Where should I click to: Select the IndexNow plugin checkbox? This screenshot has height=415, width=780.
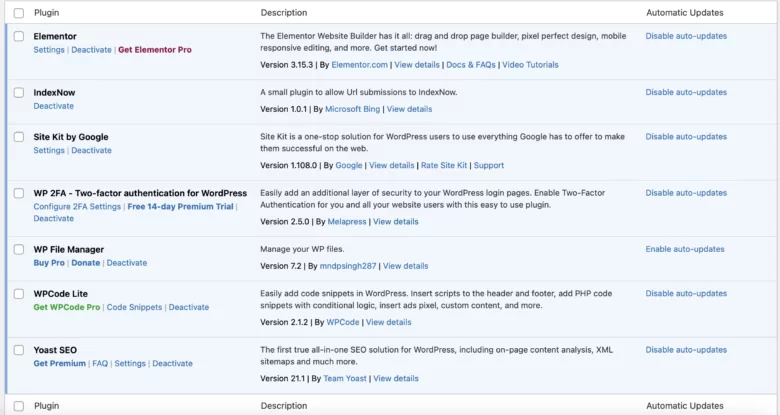point(19,92)
